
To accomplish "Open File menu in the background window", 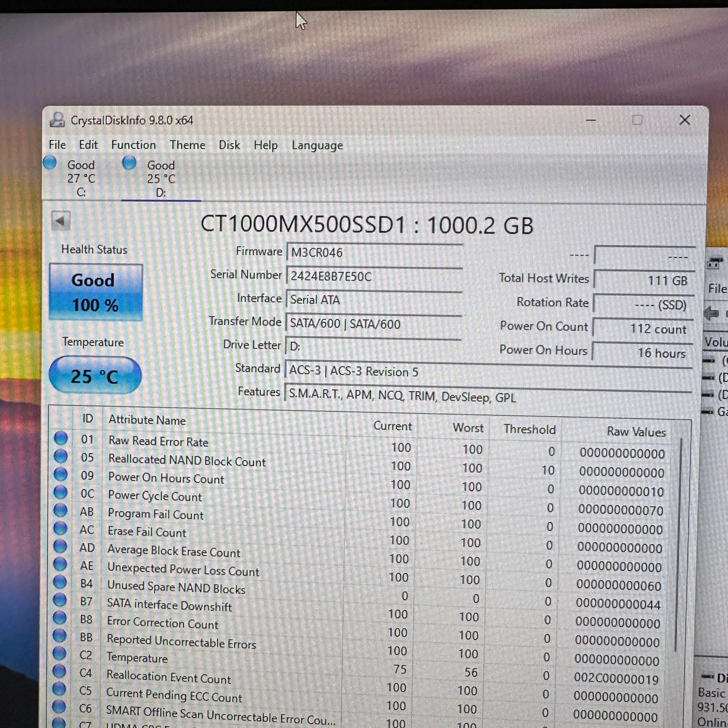I will (717, 289).
